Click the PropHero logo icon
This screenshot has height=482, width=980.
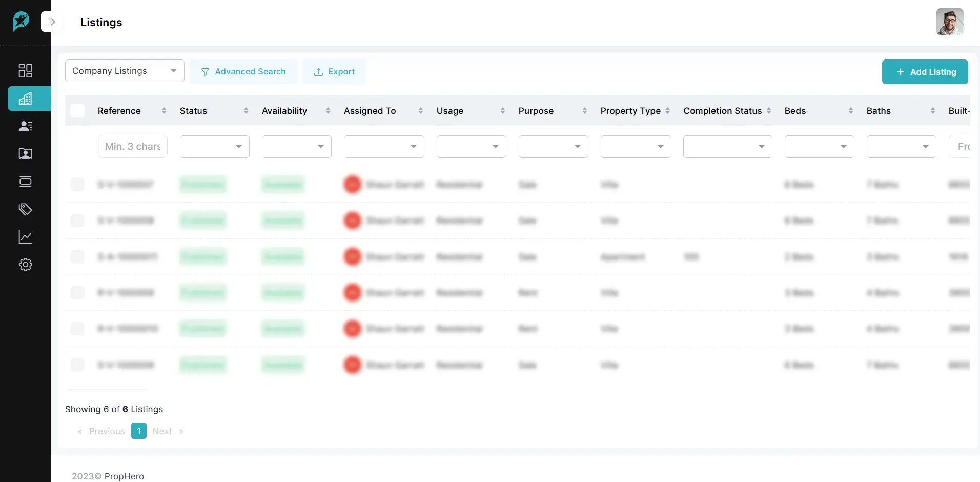[21, 22]
